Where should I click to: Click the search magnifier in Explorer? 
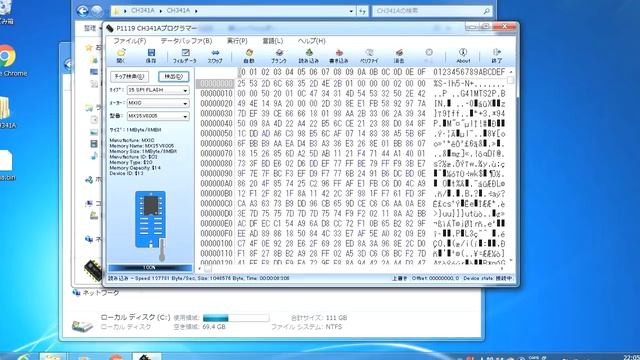pyautogui.click(x=487, y=11)
